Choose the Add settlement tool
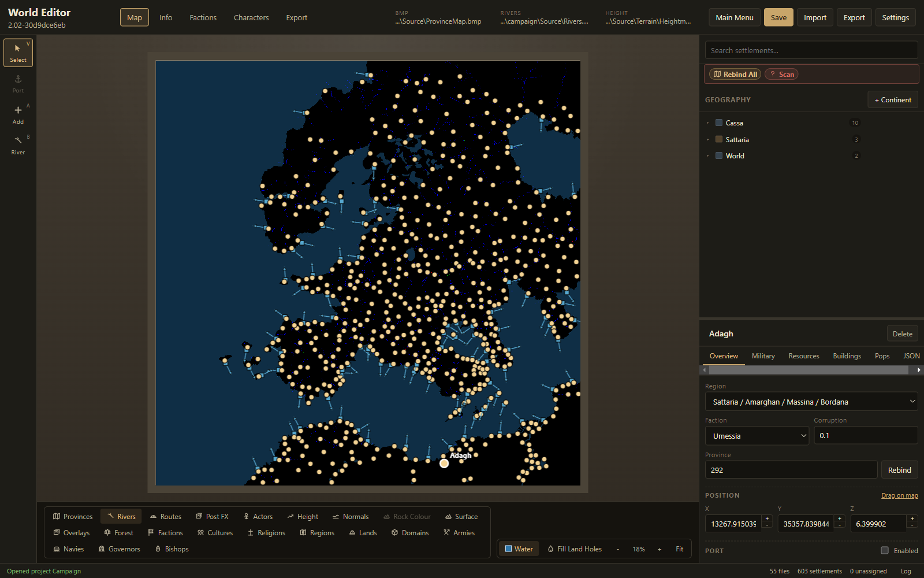The width and height of the screenshot is (924, 578). click(x=18, y=114)
